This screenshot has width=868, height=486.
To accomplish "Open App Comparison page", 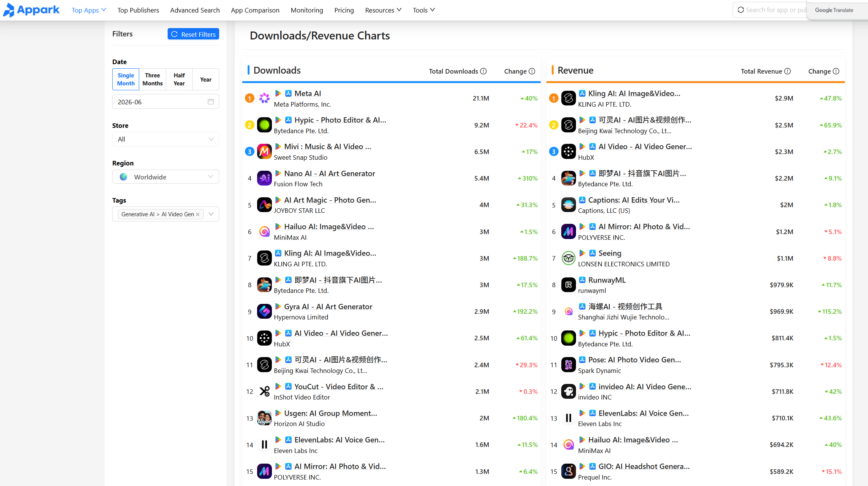I will [255, 10].
